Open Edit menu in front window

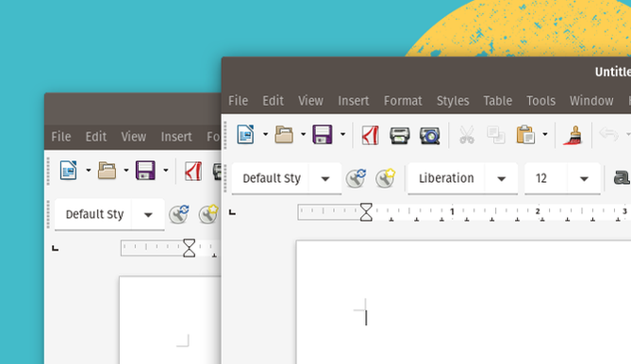[273, 101]
